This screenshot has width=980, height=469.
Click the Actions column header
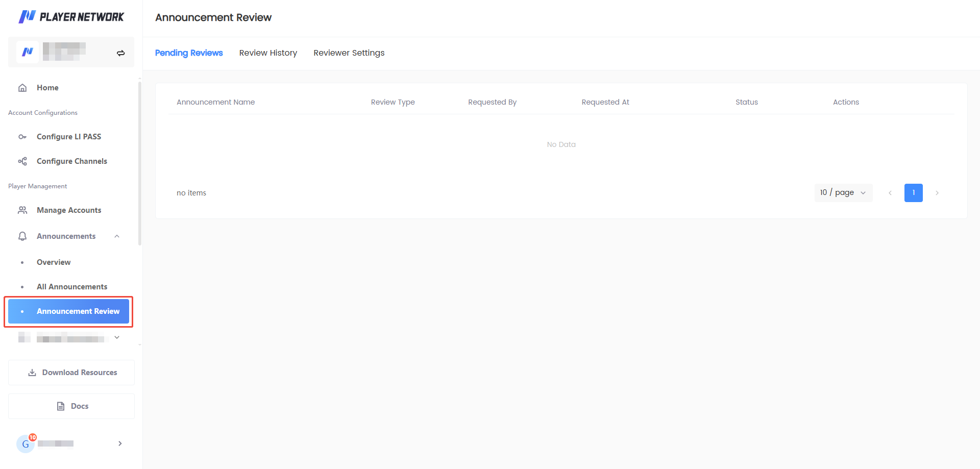pos(846,102)
